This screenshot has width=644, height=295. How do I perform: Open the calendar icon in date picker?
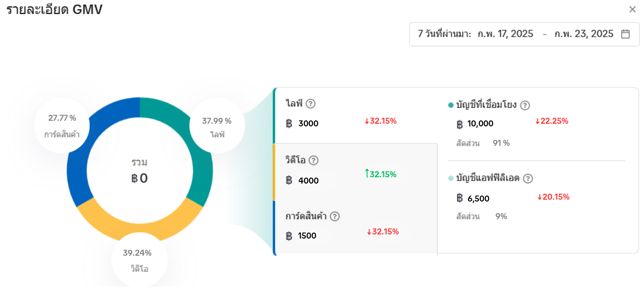click(x=625, y=34)
